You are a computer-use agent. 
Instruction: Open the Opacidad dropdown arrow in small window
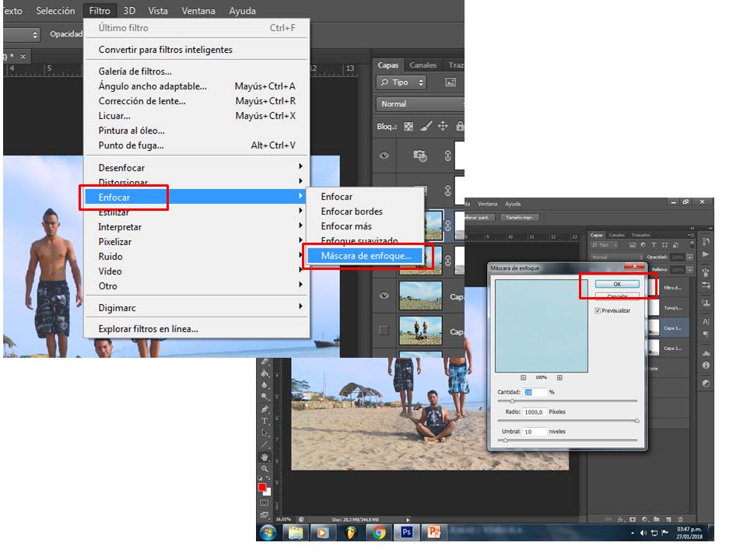click(690, 257)
